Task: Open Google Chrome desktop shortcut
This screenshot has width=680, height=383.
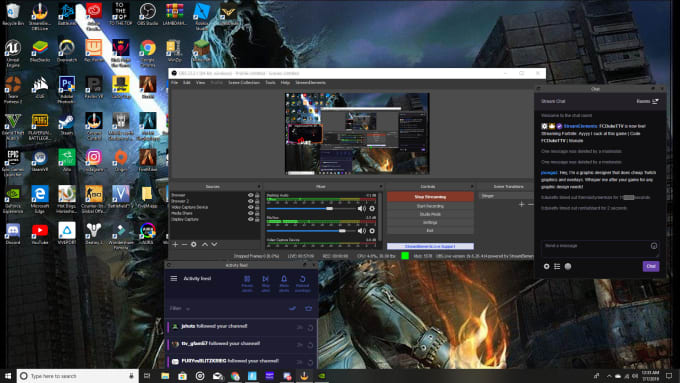Action: [147, 53]
